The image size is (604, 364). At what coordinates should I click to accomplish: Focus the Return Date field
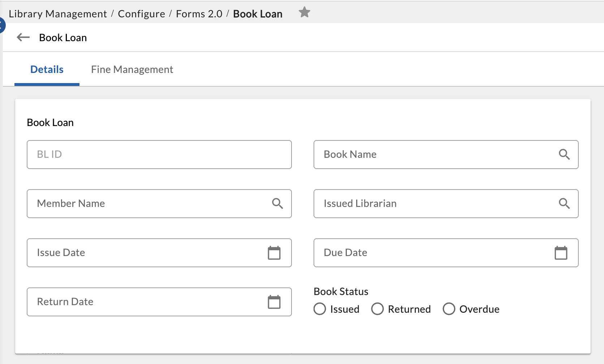[159, 302]
